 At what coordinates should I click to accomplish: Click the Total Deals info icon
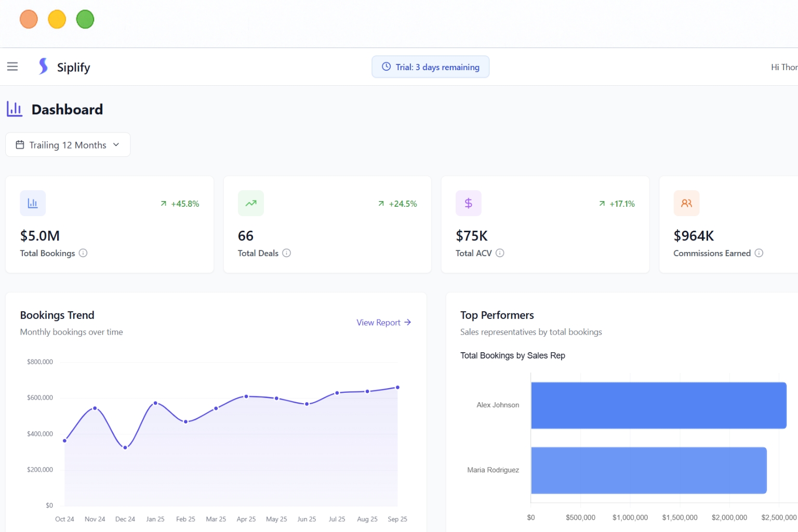286,253
